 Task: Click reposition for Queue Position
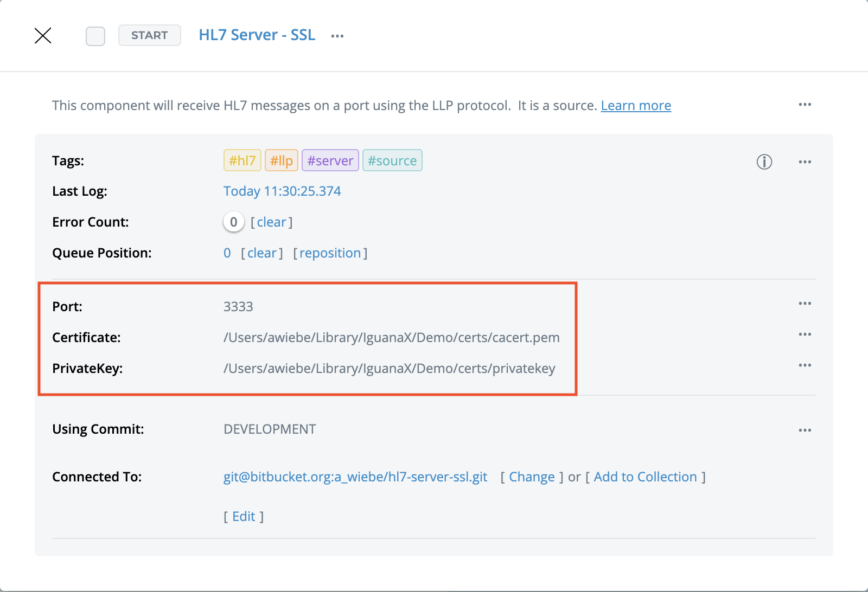330,253
